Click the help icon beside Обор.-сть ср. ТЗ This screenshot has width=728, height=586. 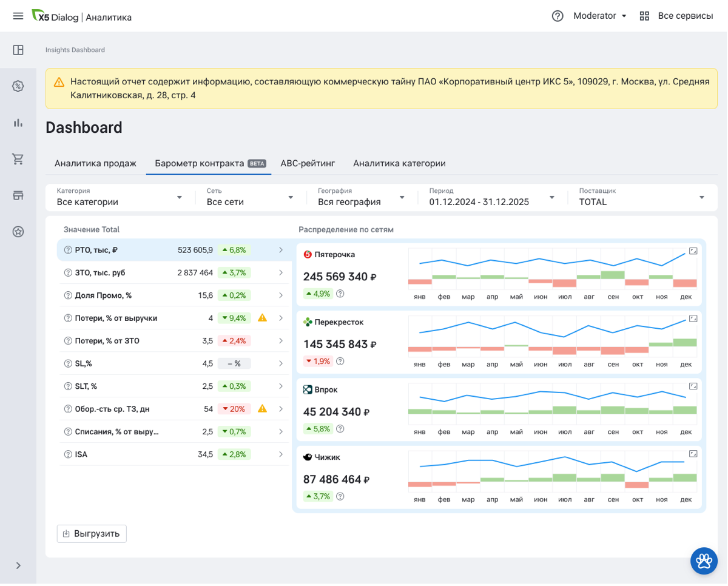click(68, 409)
